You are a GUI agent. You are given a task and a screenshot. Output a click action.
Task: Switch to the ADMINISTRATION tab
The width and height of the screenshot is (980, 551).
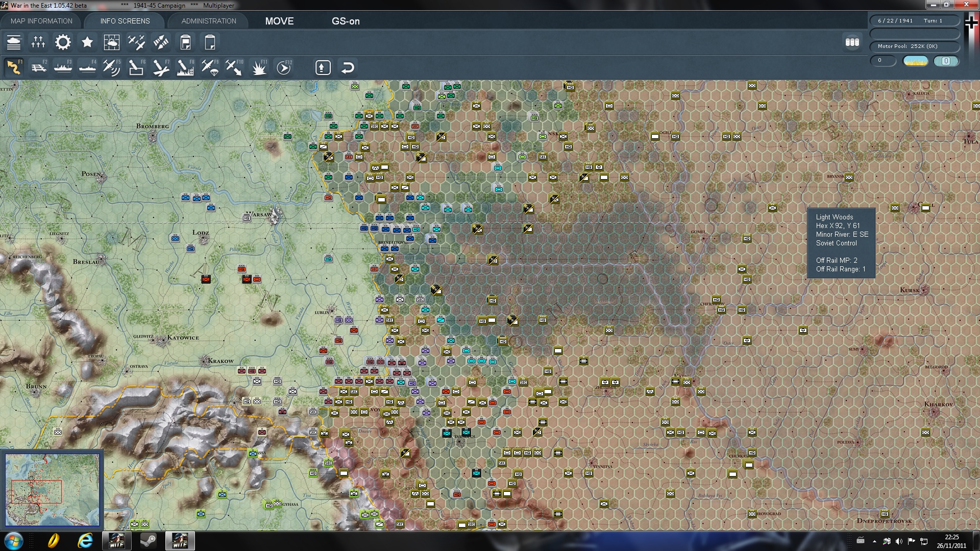click(209, 21)
